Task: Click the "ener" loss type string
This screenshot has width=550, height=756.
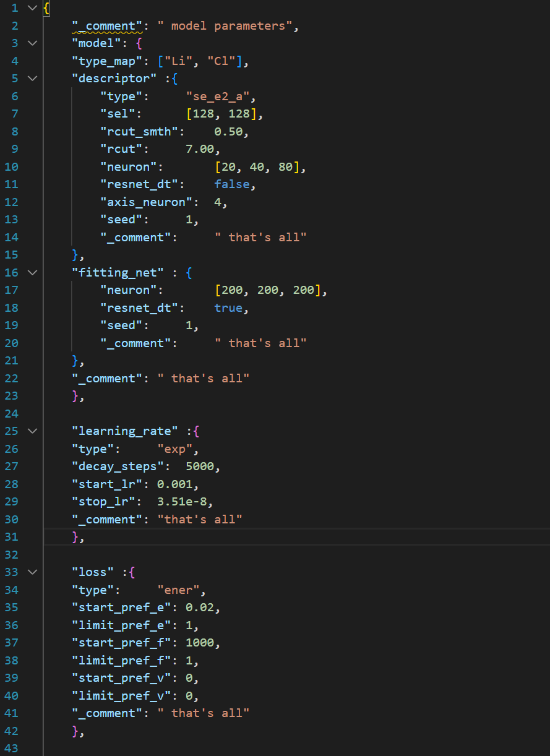Action: point(181,590)
